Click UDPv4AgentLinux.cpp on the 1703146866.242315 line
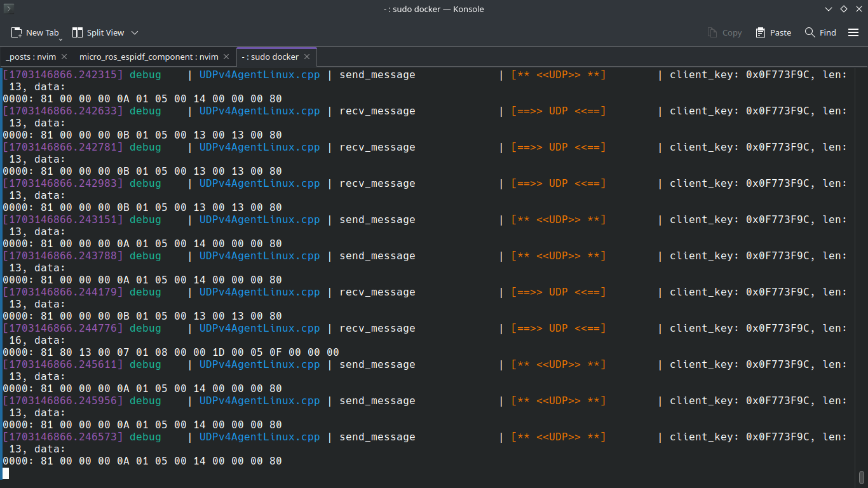 click(260, 74)
